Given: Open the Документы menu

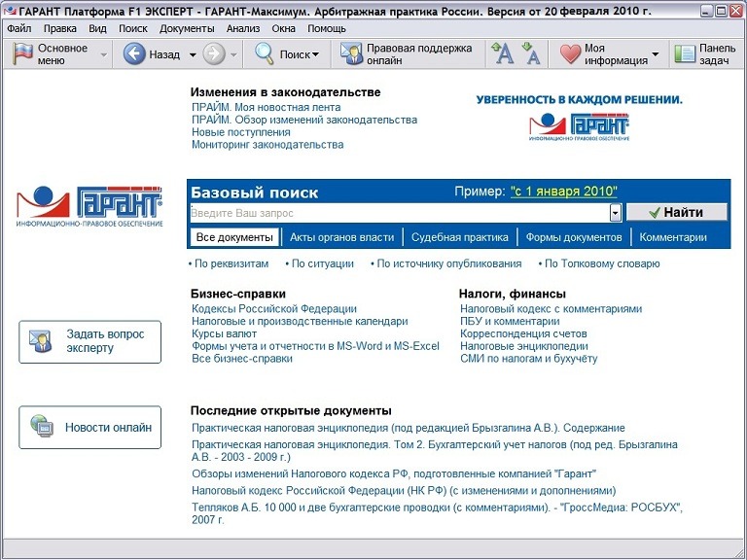Looking at the screenshot, I should click(x=187, y=28).
